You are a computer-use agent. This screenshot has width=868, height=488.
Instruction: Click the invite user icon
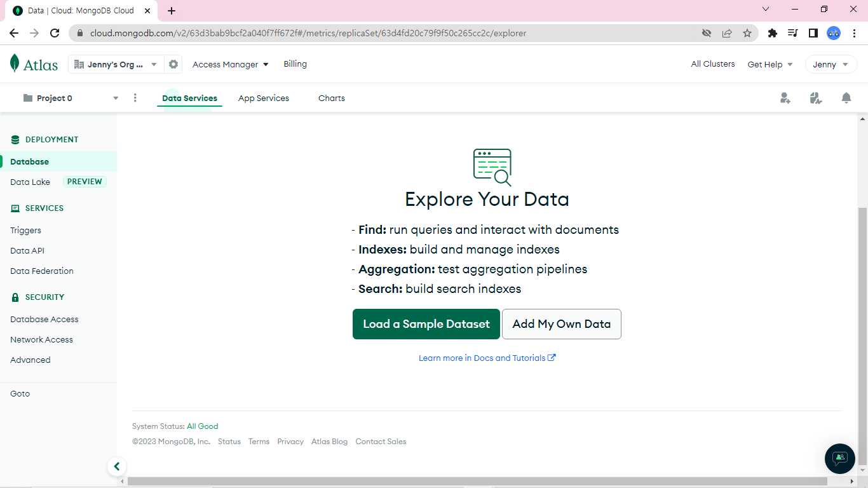pyautogui.click(x=785, y=98)
